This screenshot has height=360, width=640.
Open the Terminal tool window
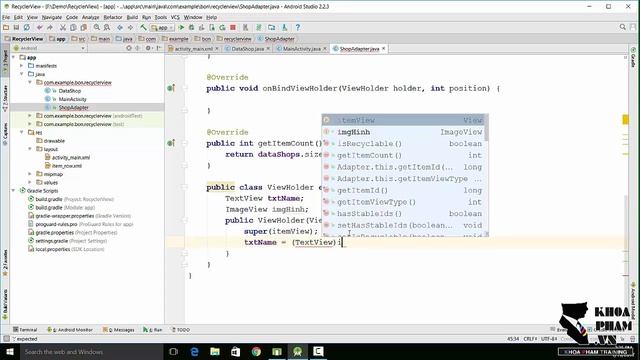[25, 329]
